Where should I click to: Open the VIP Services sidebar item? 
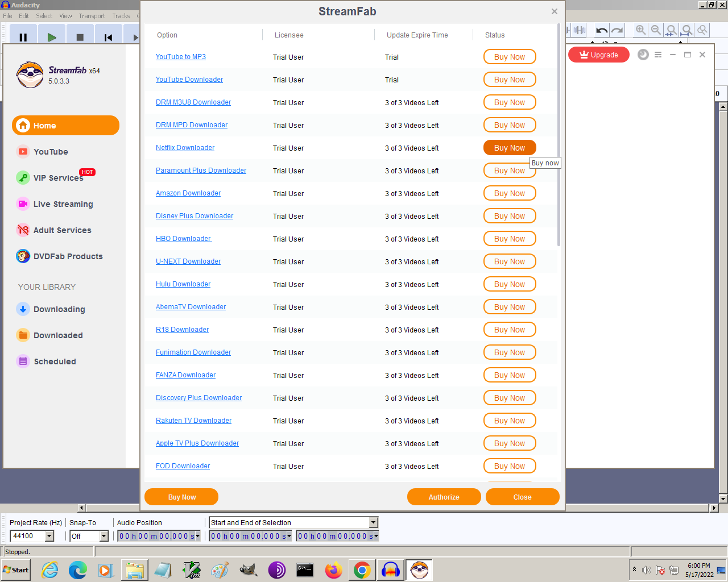[58, 178]
